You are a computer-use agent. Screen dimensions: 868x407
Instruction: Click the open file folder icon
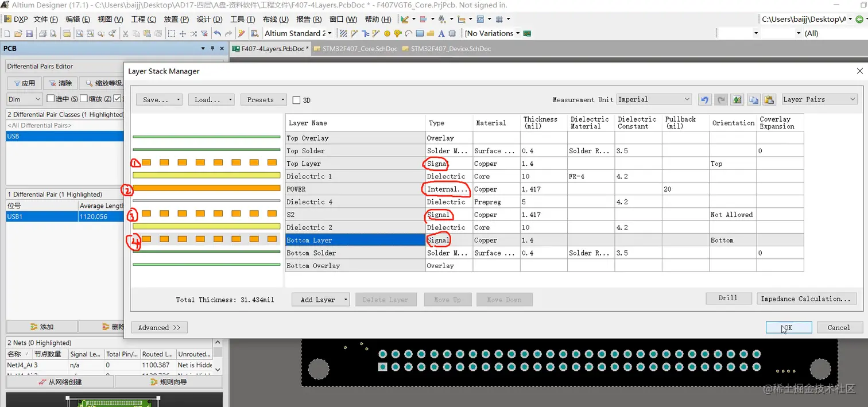[18, 33]
